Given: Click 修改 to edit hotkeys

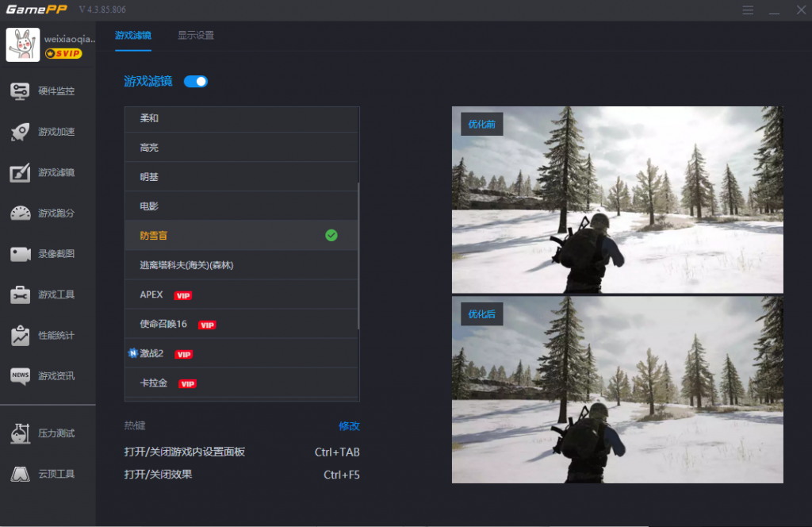Looking at the screenshot, I should click(x=349, y=426).
